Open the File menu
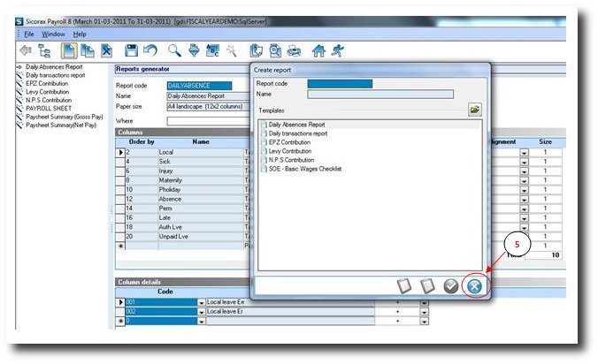This screenshot has width=598, height=364. click(29, 34)
